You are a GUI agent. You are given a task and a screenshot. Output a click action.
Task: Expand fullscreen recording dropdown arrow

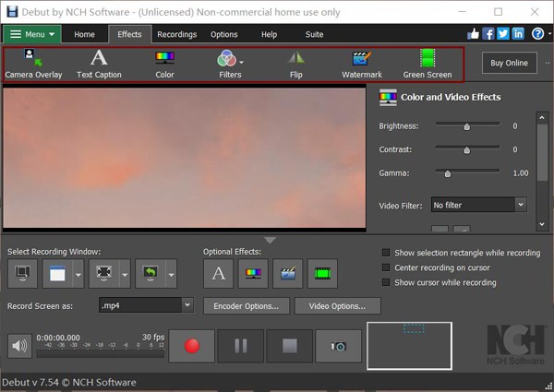(x=125, y=273)
